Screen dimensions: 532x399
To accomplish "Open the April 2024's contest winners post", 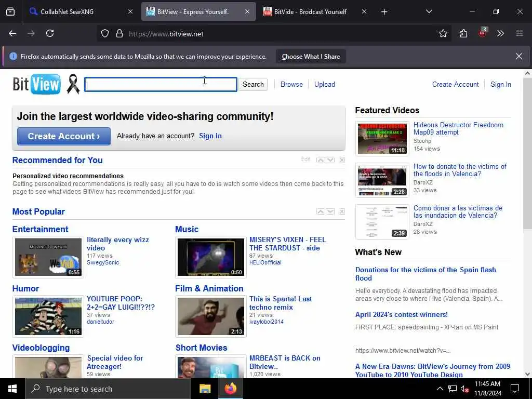I will (x=402, y=314).
